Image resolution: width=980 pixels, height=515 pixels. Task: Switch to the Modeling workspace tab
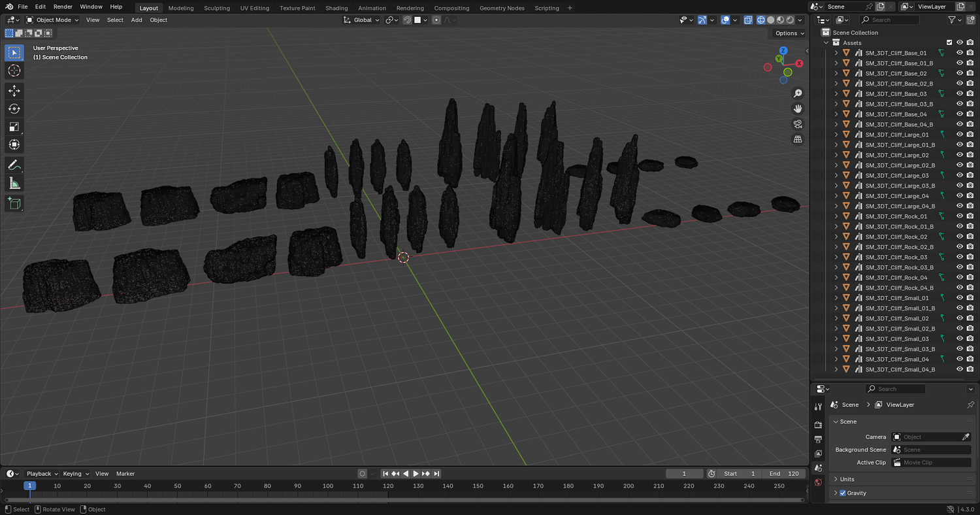point(181,8)
